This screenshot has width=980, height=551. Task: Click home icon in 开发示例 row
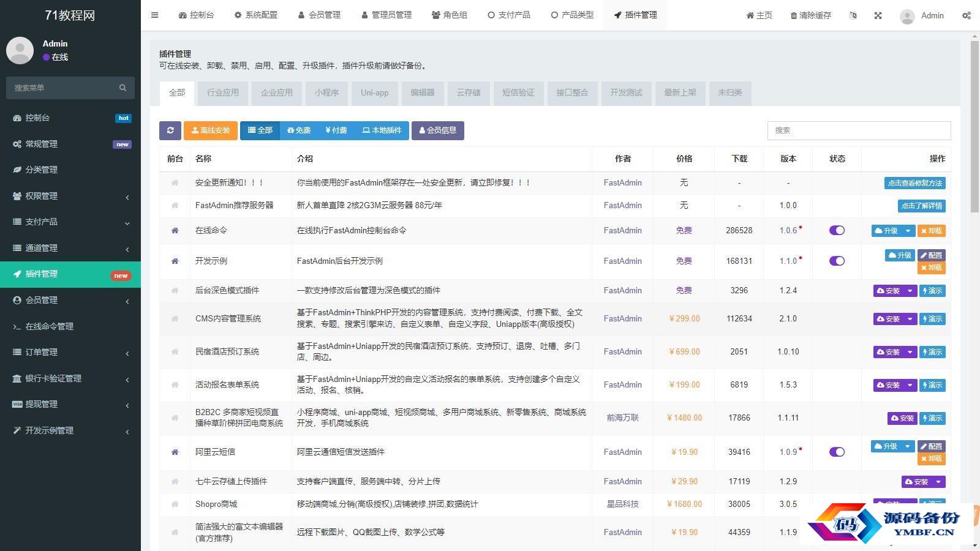click(x=175, y=261)
